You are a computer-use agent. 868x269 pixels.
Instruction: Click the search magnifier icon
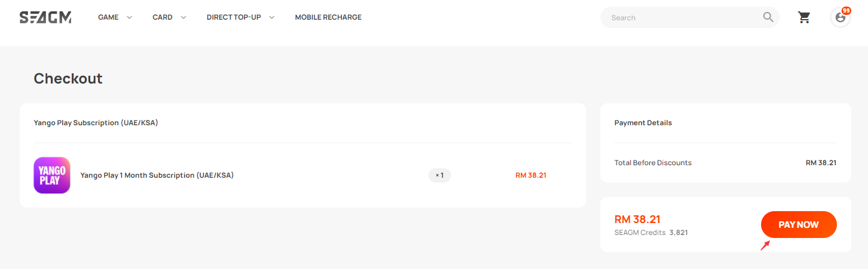[x=768, y=17]
